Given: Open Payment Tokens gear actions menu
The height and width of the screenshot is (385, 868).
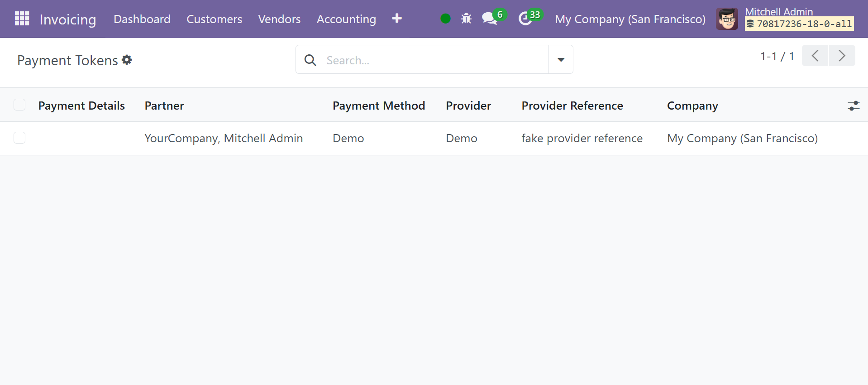Looking at the screenshot, I should tap(127, 60).
